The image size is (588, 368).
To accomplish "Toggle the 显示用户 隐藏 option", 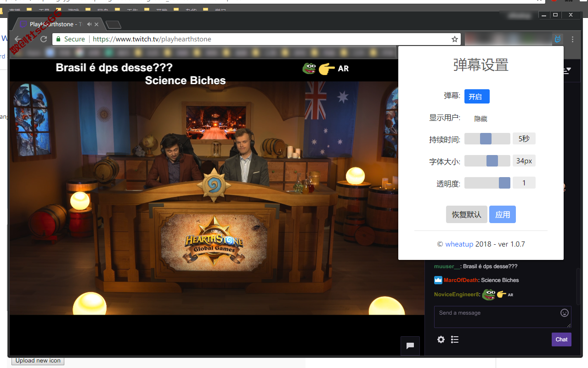I will pos(481,119).
